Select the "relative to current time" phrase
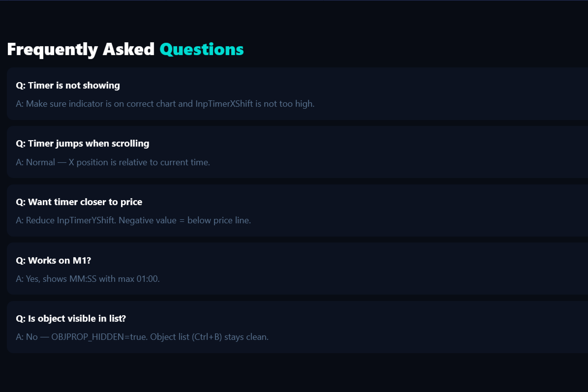 164,162
